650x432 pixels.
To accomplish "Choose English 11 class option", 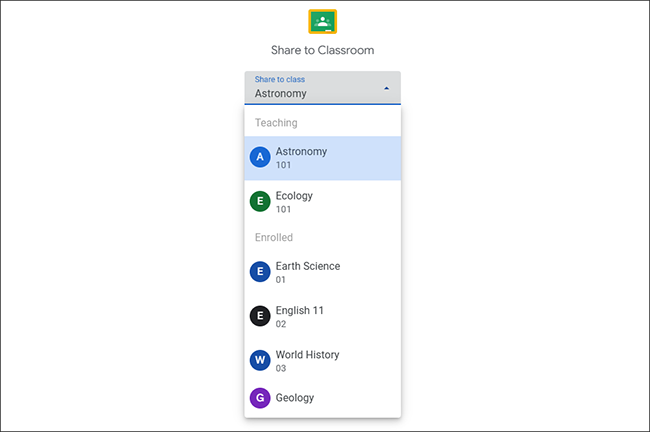I will pyautogui.click(x=323, y=317).
